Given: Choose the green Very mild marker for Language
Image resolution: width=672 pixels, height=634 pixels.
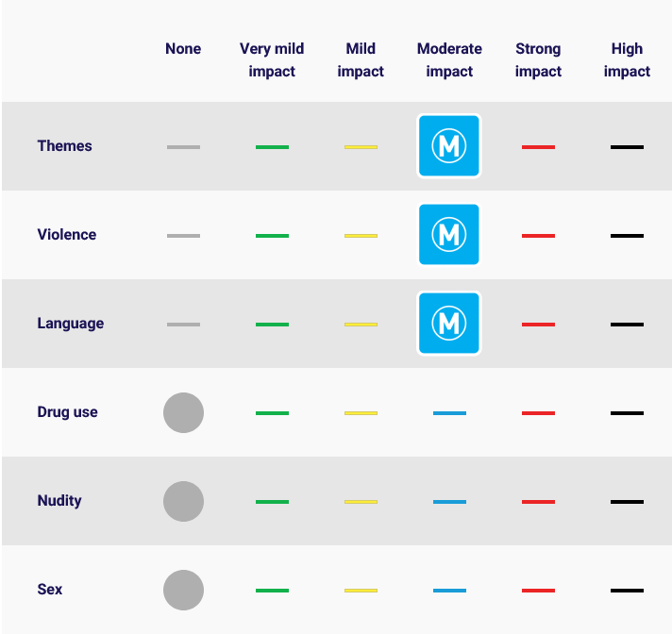Looking at the screenshot, I should 272,325.
